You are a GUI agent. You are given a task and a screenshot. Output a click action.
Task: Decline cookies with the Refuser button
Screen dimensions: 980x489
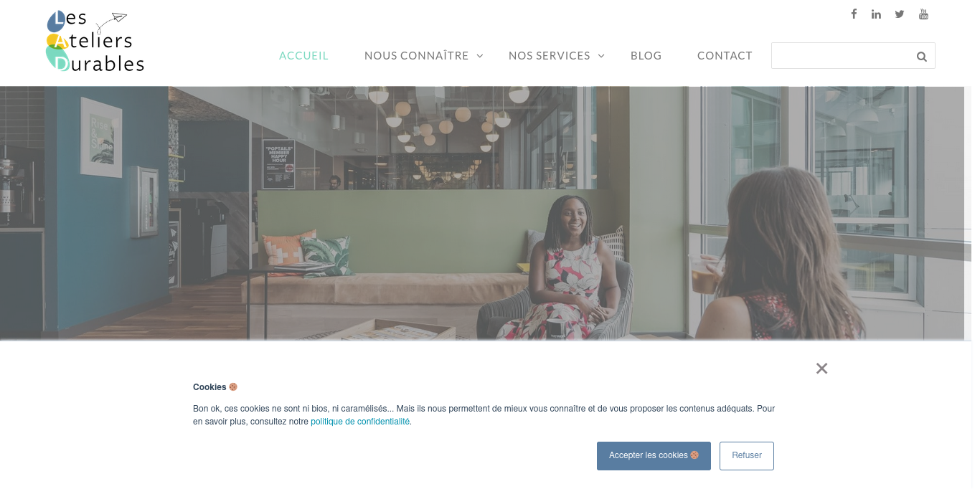(747, 456)
